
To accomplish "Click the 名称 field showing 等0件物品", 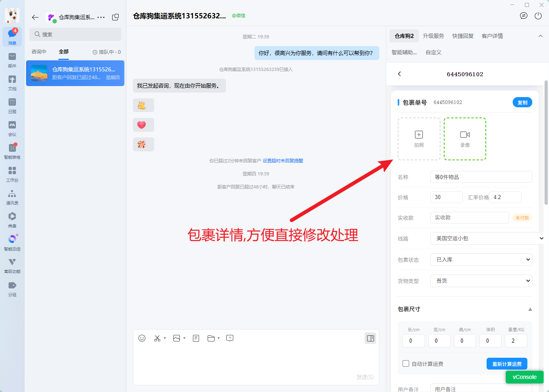I will pos(481,177).
